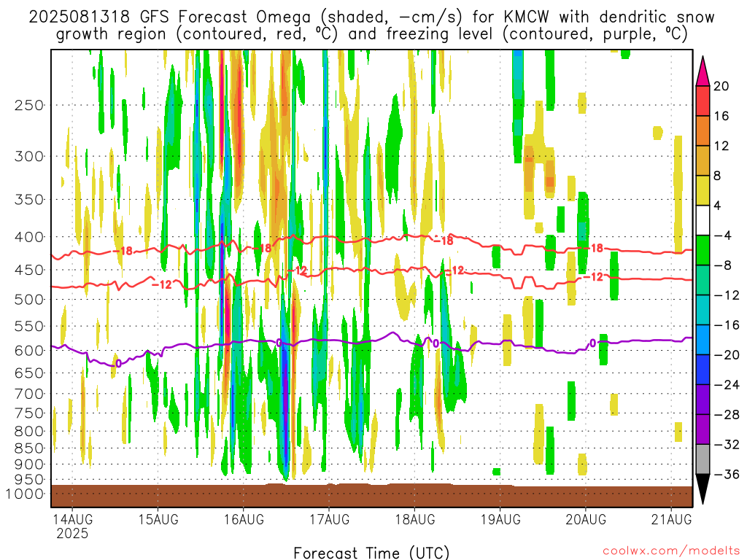Click the '250' pressure level label
Viewport: 747px width, 560px height.
(29, 105)
